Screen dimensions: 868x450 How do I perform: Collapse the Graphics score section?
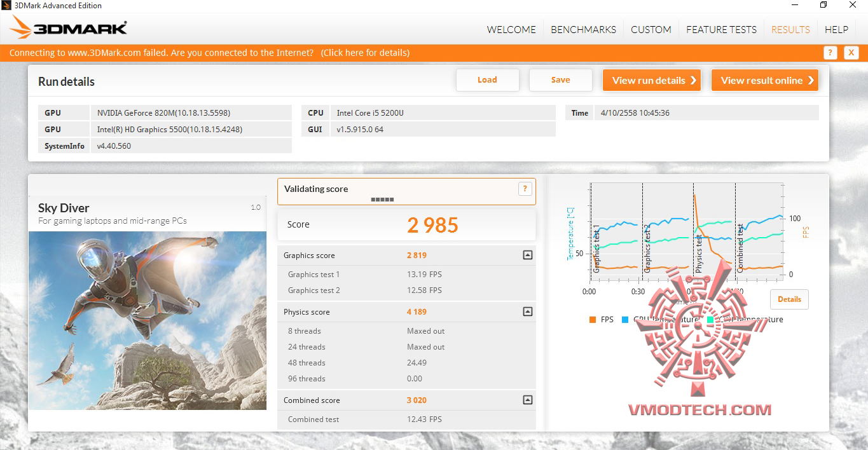tap(527, 255)
